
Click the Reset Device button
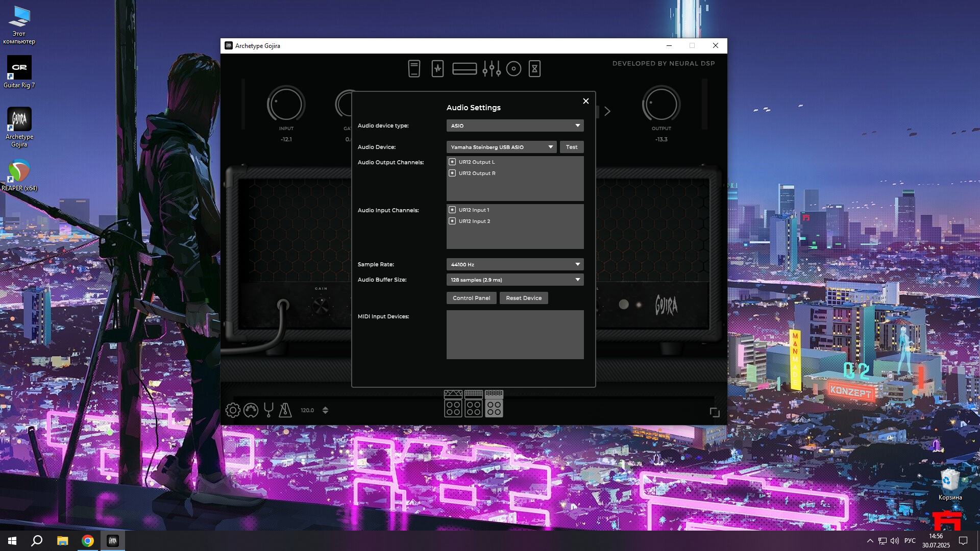[x=524, y=298]
